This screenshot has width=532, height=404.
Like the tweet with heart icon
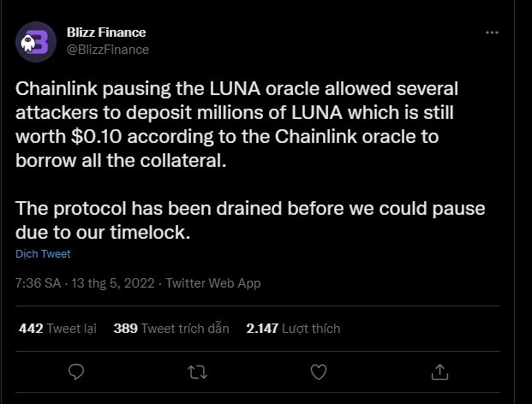[x=319, y=371]
